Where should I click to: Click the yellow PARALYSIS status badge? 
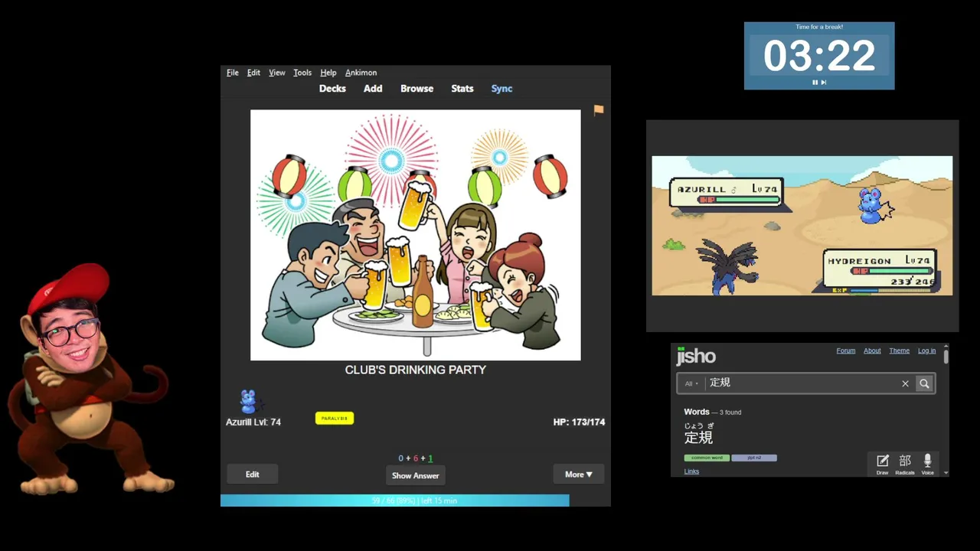click(x=335, y=418)
